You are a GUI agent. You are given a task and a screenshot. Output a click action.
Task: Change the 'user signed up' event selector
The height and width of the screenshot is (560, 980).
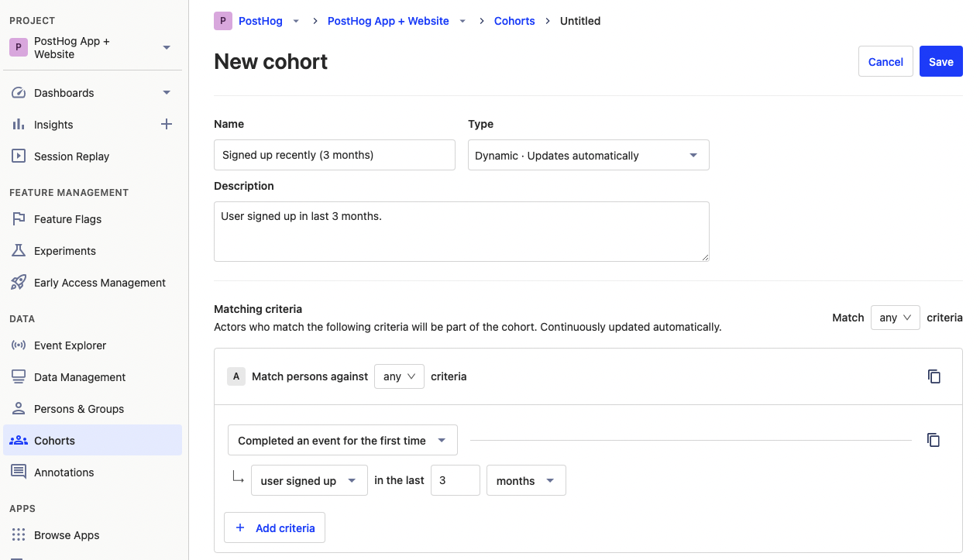click(309, 480)
